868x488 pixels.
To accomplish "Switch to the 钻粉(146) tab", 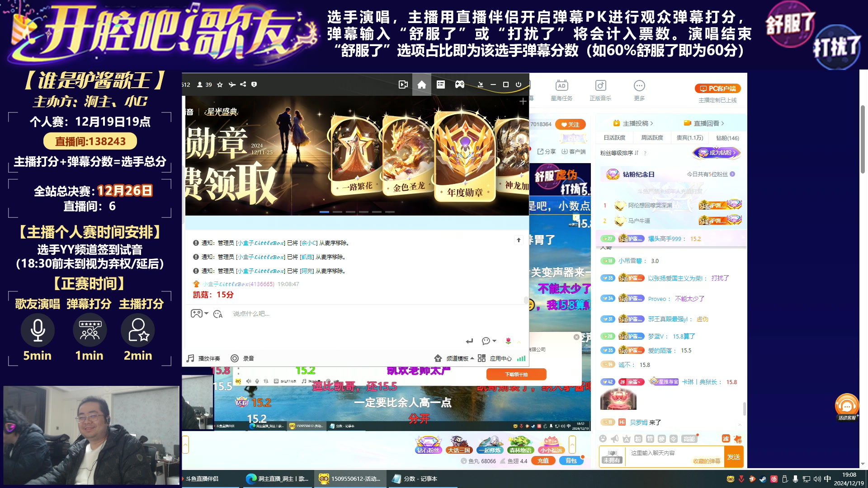I will tap(727, 138).
